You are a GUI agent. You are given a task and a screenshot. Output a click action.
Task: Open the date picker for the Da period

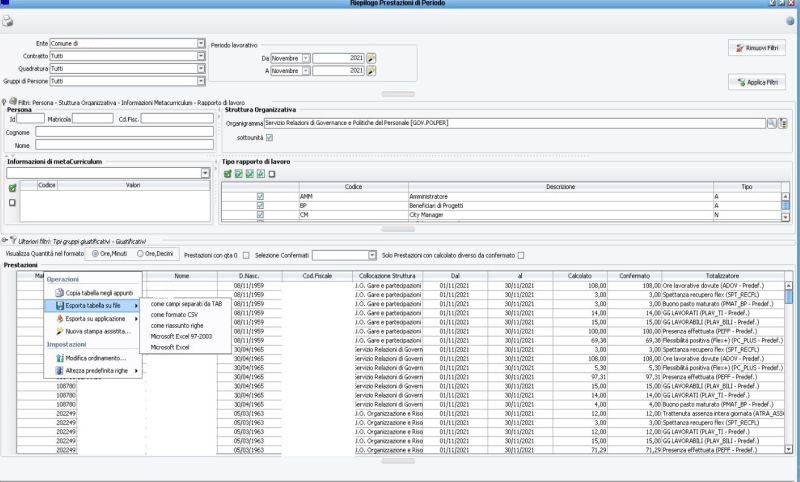coord(371,58)
